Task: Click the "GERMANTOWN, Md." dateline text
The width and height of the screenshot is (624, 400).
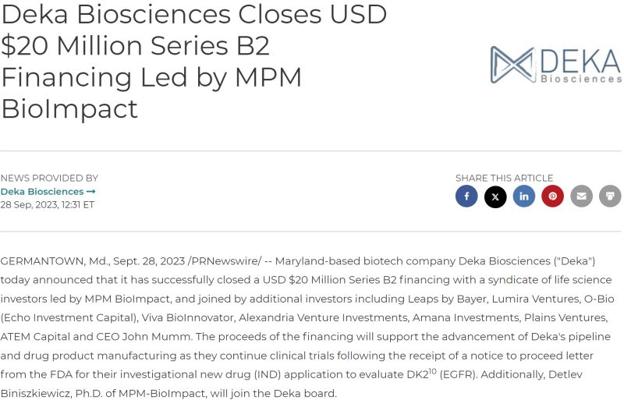Action: pyautogui.click(x=54, y=261)
